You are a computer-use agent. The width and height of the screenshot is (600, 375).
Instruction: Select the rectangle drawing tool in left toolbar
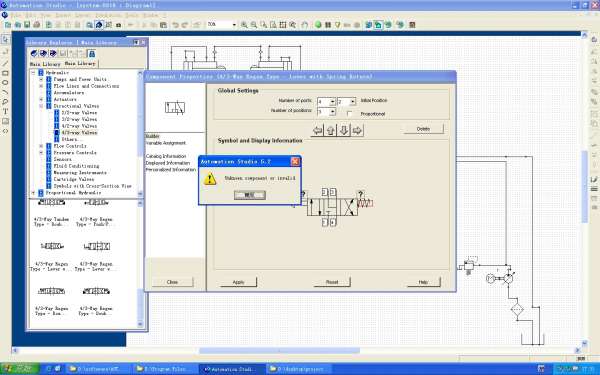pos(5,73)
